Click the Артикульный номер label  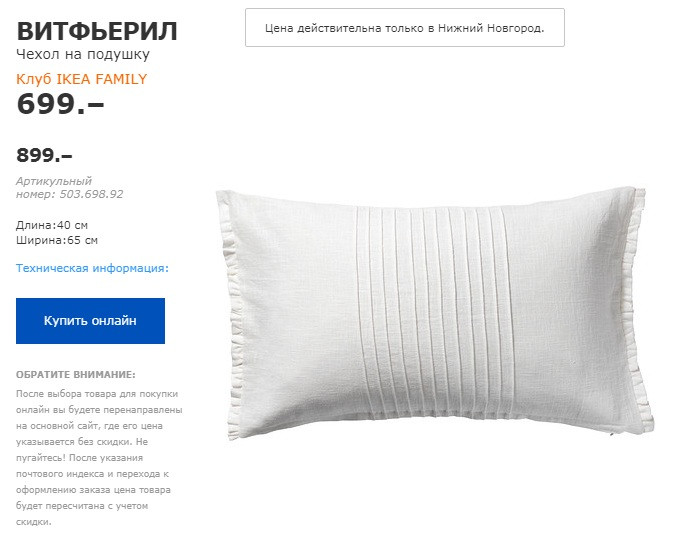pos(54,187)
